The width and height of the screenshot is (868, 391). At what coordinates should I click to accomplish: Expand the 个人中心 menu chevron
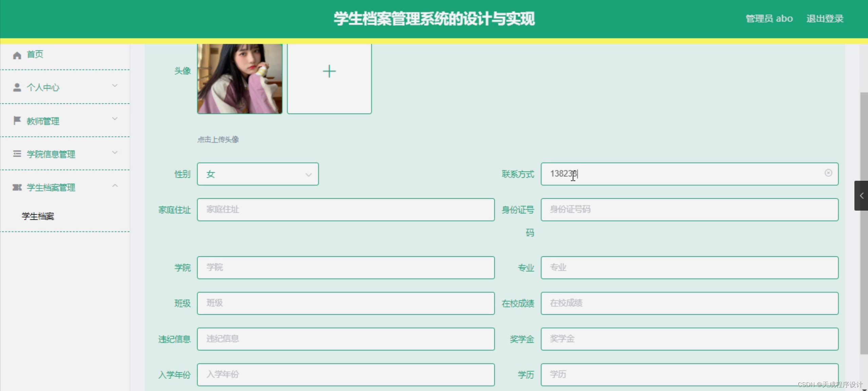[115, 86]
